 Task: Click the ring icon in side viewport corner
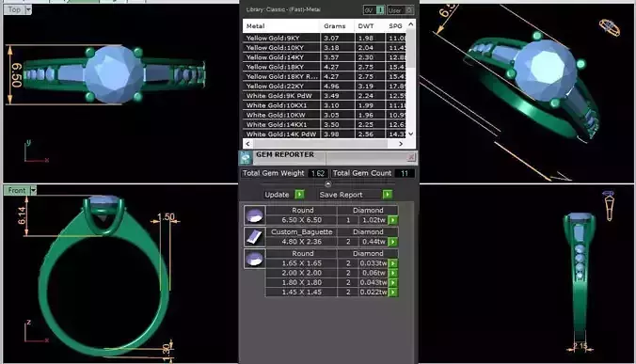609,205
